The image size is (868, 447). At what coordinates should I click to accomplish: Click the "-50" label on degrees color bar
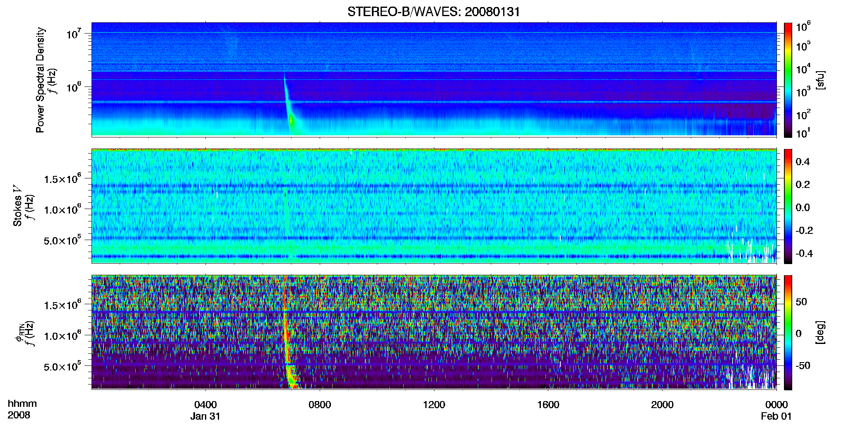[x=803, y=366]
